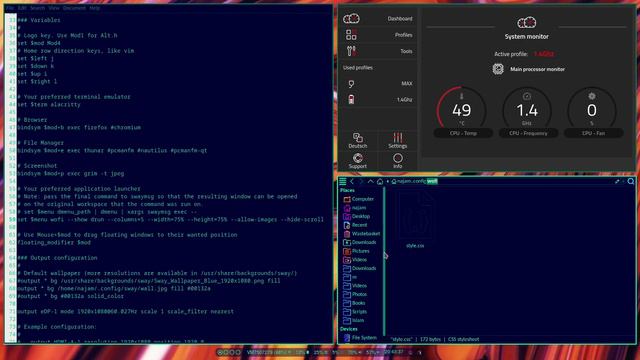This screenshot has width=640, height=360.
Task: Click the System monitor logo at top
Action: (x=527, y=22)
